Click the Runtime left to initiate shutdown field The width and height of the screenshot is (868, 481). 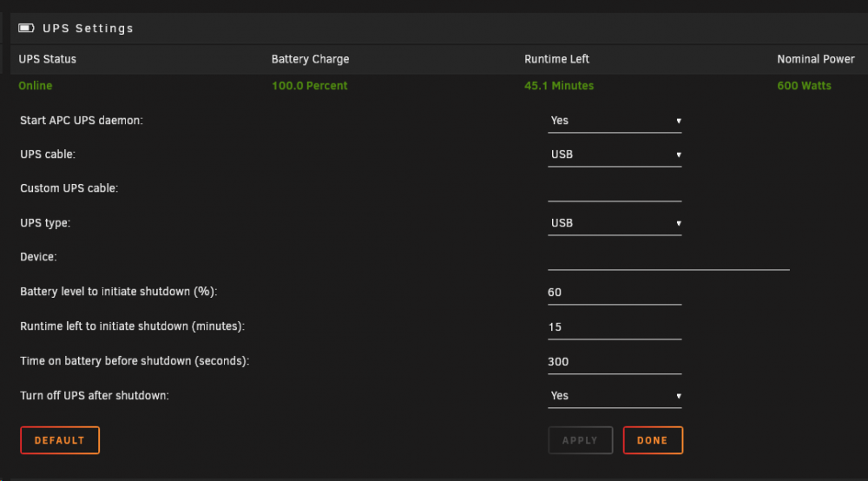tap(615, 327)
